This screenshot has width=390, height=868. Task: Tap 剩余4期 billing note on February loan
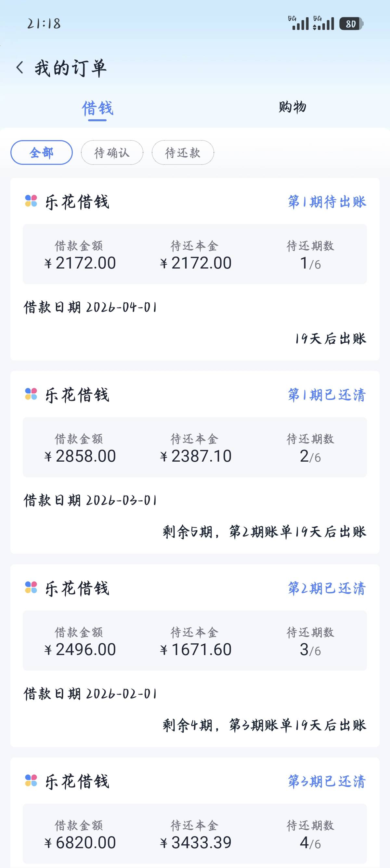(264, 725)
